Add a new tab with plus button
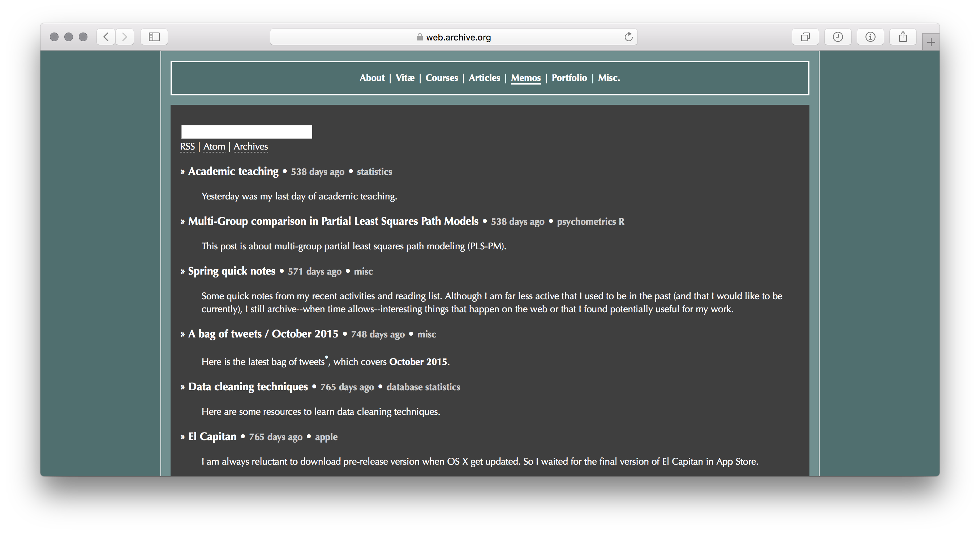The height and width of the screenshot is (534, 980). [x=930, y=42]
